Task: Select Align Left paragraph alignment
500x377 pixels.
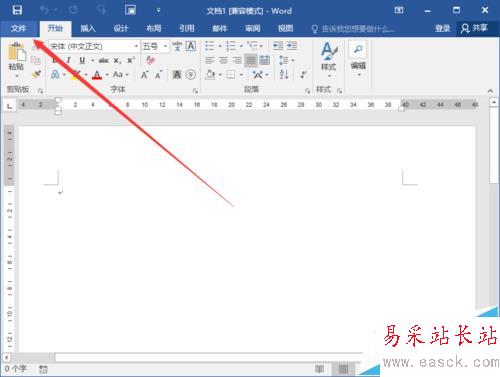Action: [x=210, y=60]
